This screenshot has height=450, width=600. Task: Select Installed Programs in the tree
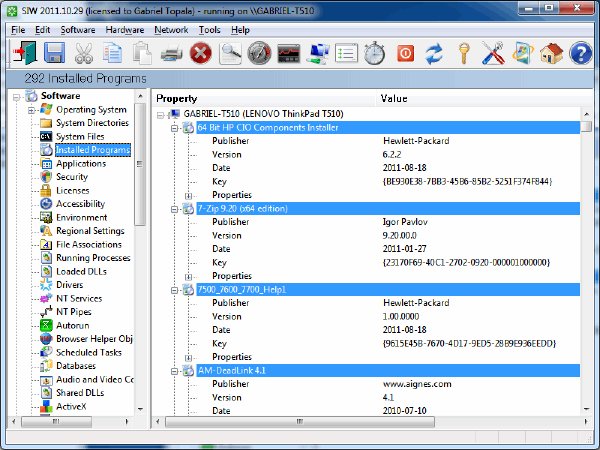(x=93, y=150)
